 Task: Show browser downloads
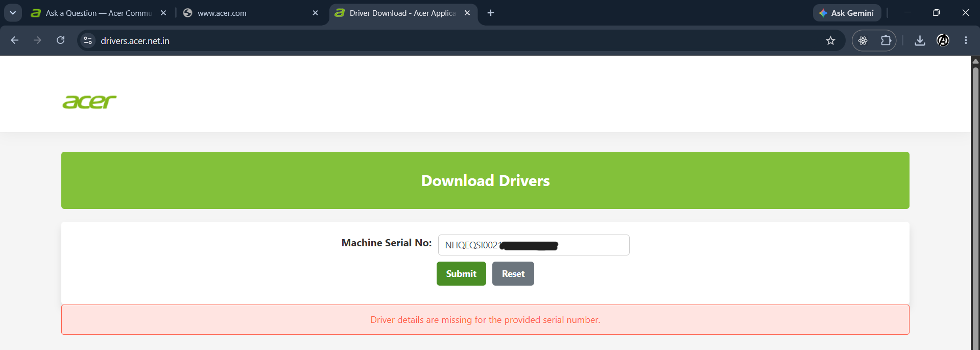tap(920, 40)
